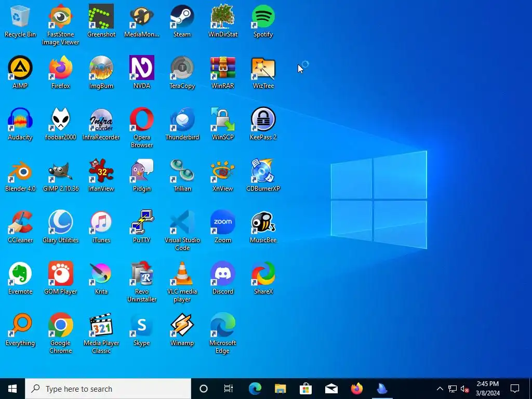Click the Everything search icon
The height and width of the screenshot is (399, 532).
pyautogui.click(x=20, y=325)
